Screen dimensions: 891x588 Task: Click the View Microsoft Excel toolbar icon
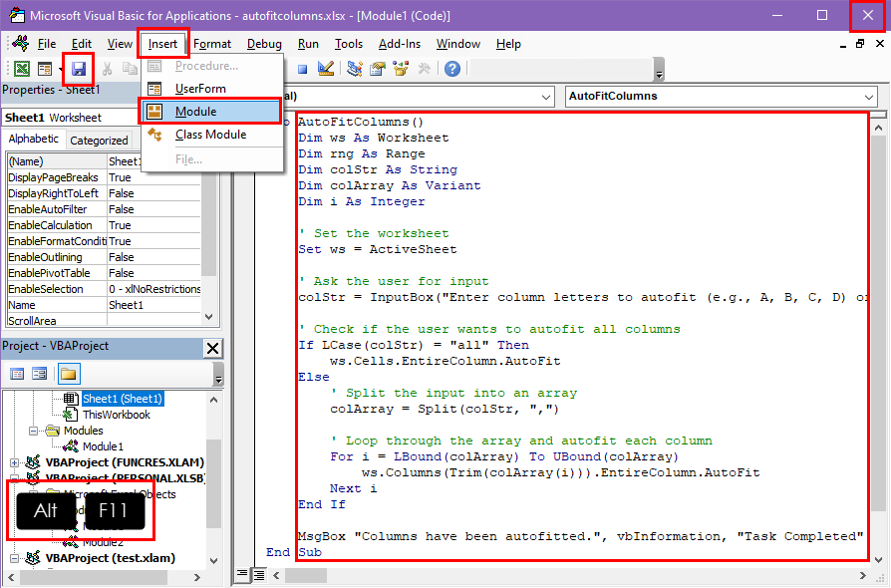(x=22, y=70)
